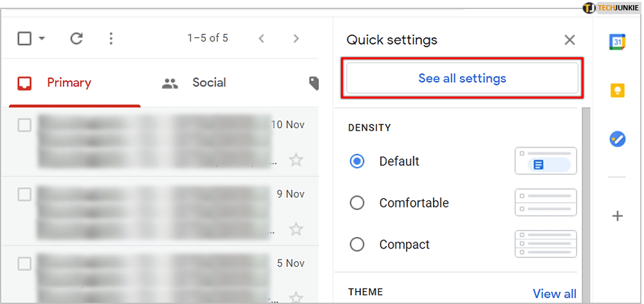Click the Quick settings panel scrollbar

click(x=585, y=193)
